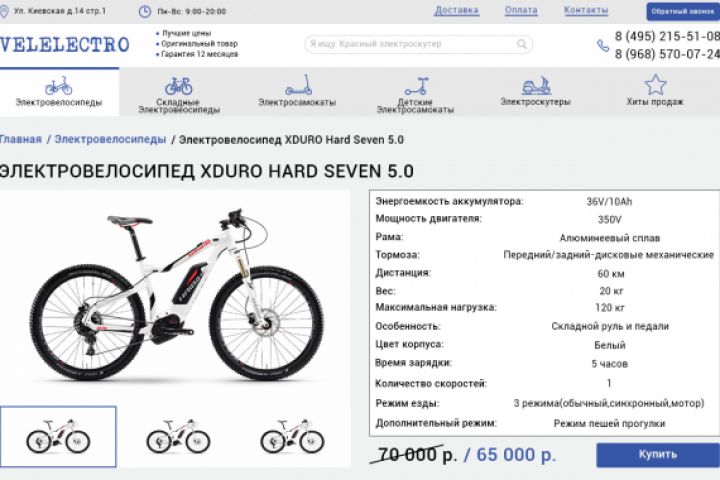Screen dimensions: 720x480
Task: Open Электровелосипеды breadcrumb link
Action: (110, 139)
